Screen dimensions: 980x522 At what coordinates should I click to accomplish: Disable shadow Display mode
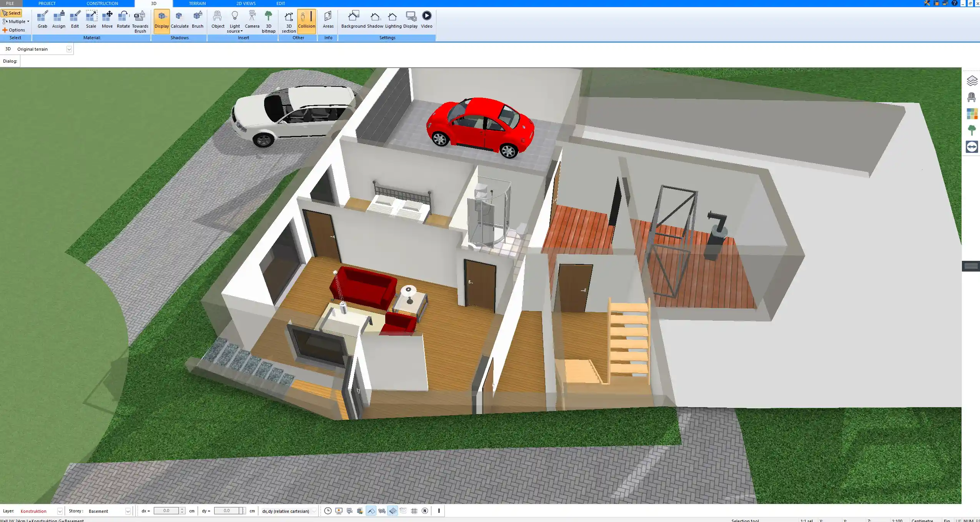(161, 20)
